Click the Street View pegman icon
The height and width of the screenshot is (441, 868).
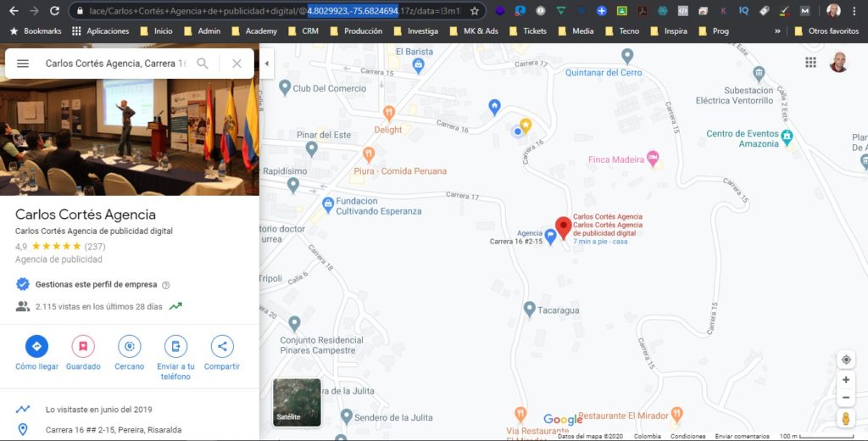846,418
